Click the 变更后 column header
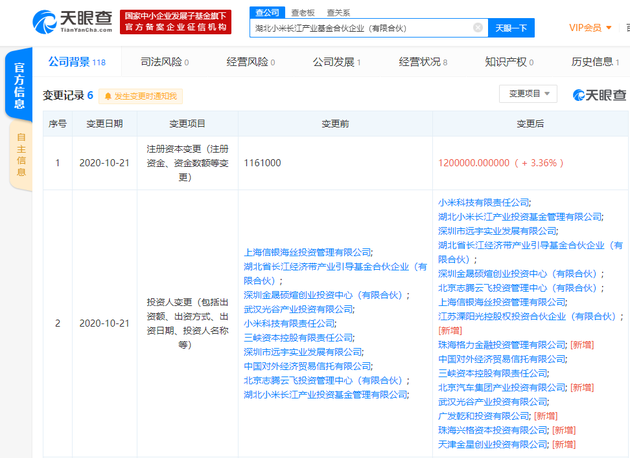 [530, 124]
